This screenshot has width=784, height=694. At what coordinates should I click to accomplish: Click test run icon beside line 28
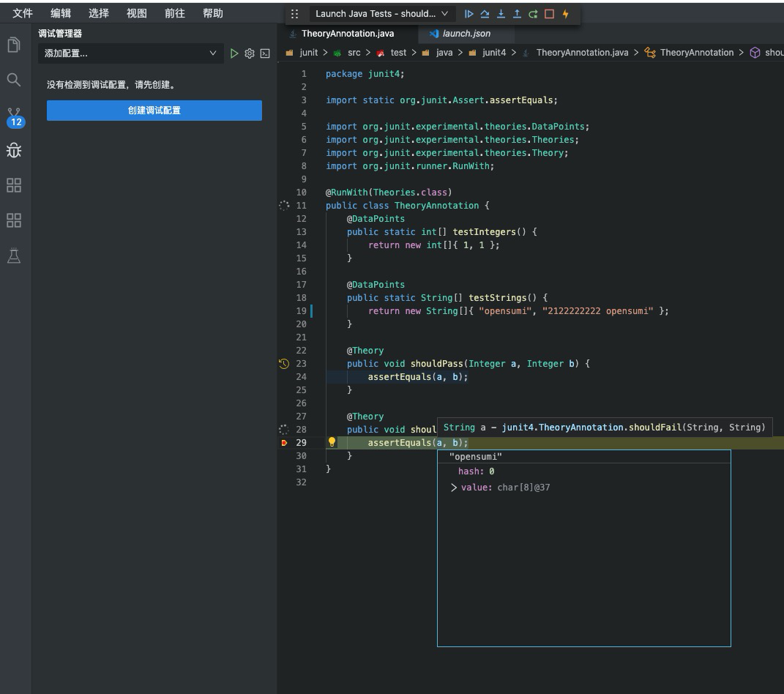click(x=284, y=430)
